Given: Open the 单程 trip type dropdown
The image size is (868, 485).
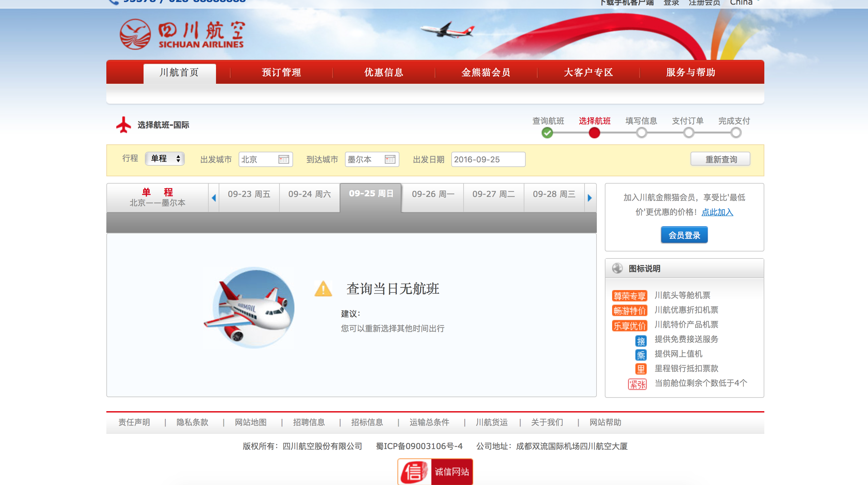Looking at the screenshot, I should tap(165, 159).
